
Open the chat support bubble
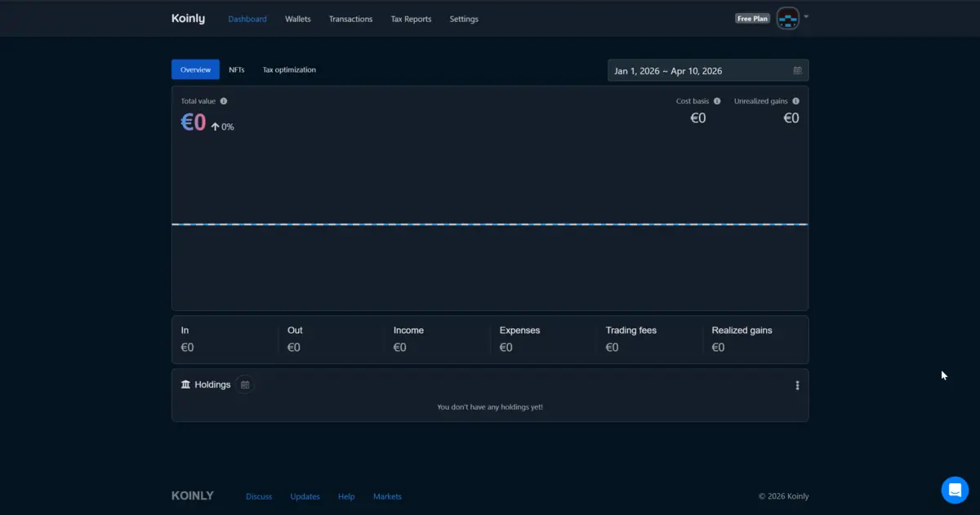click(x=955, y=490)
